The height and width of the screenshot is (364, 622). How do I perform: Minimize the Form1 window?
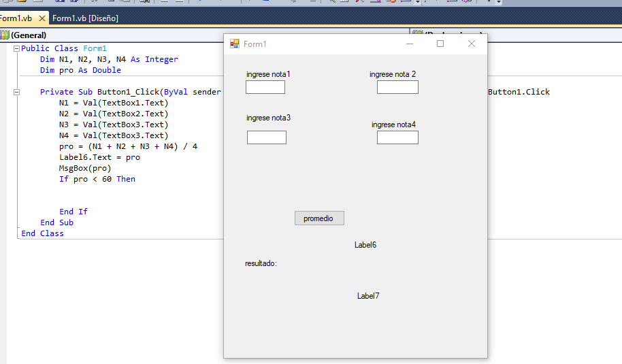410,44
